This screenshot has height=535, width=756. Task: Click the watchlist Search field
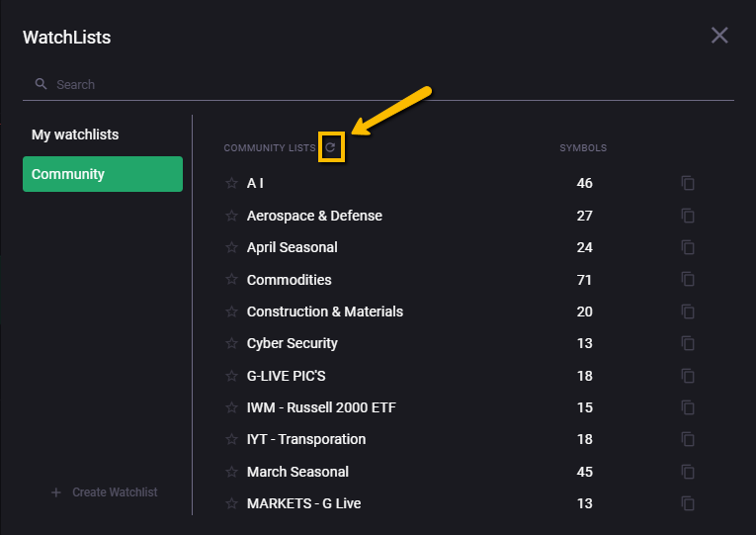pos(376,85)
